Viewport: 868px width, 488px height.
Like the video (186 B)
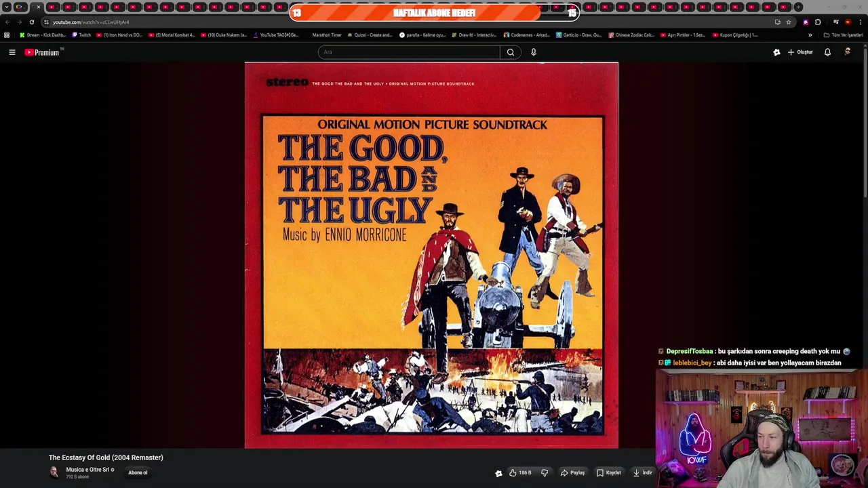(x=520, y=473)
